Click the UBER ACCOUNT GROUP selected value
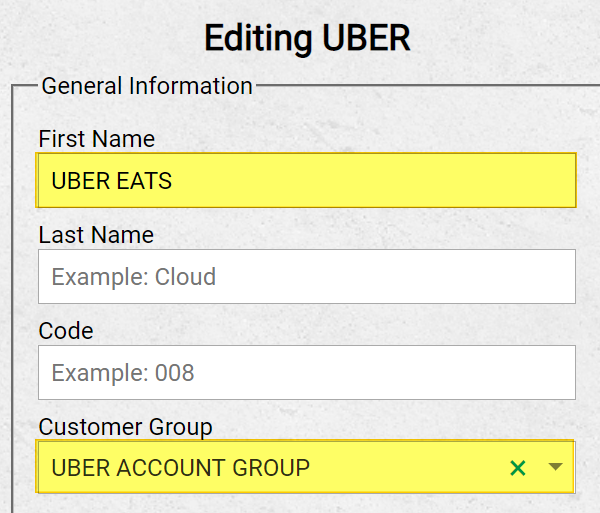This screenshot has height=513, width=600. 181,467
